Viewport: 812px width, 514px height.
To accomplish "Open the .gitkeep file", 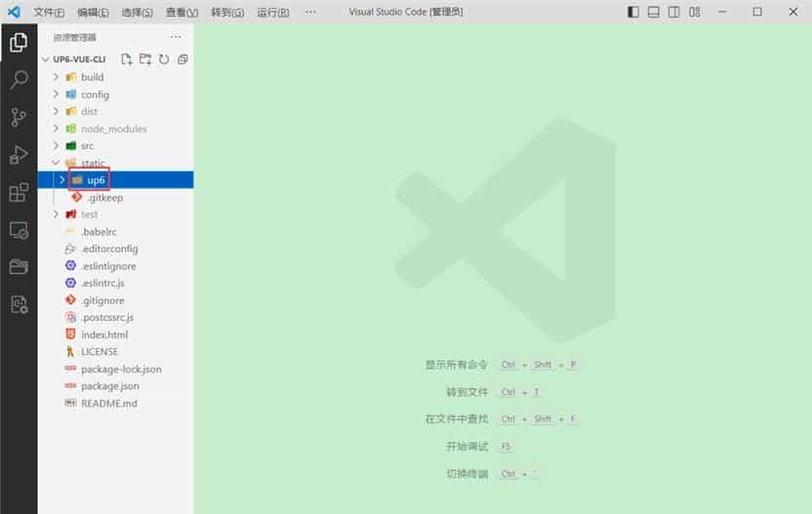I will pyautogui.click(x=104, y=197).
